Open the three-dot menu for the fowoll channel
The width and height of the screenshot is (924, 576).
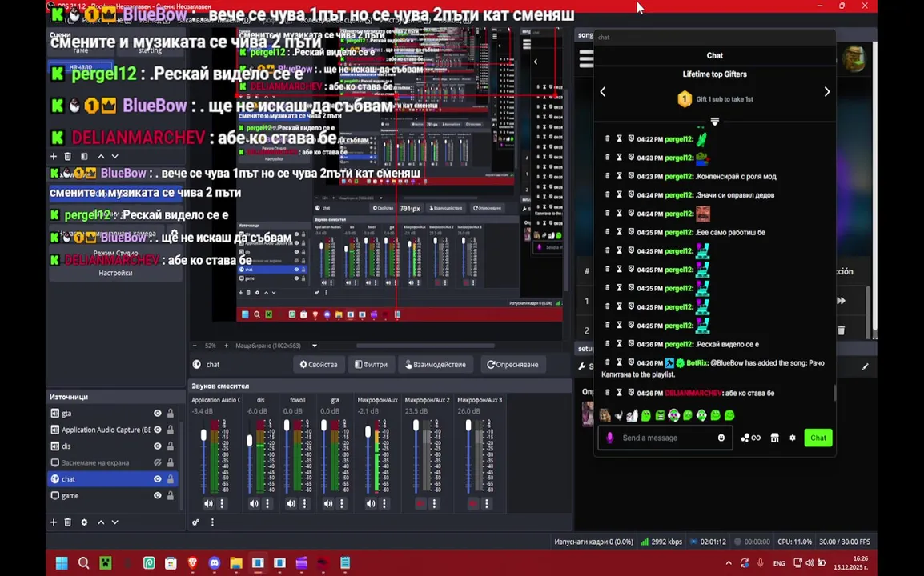pyautogui.click(x=304, y=503)
